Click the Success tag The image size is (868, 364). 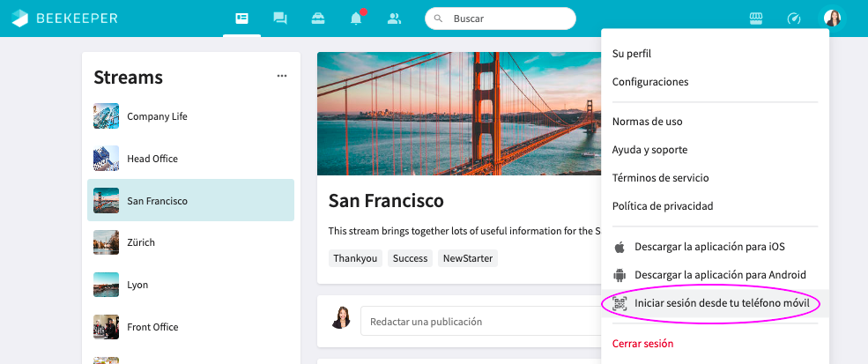click(x=410, y=258)
